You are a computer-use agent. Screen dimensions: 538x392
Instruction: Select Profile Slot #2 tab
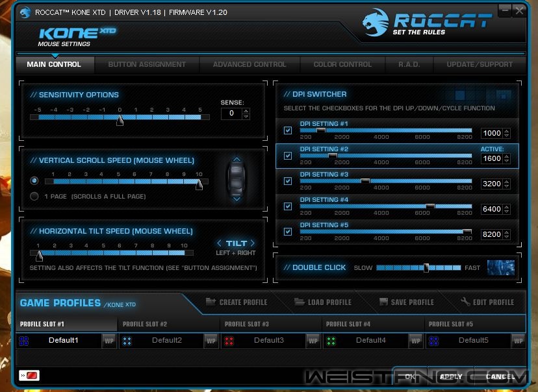pyautogui.click(x=168, y=324)
